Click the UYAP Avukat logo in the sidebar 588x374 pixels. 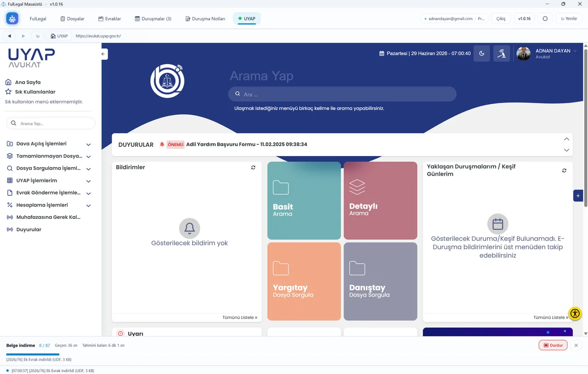pos(31,58)
